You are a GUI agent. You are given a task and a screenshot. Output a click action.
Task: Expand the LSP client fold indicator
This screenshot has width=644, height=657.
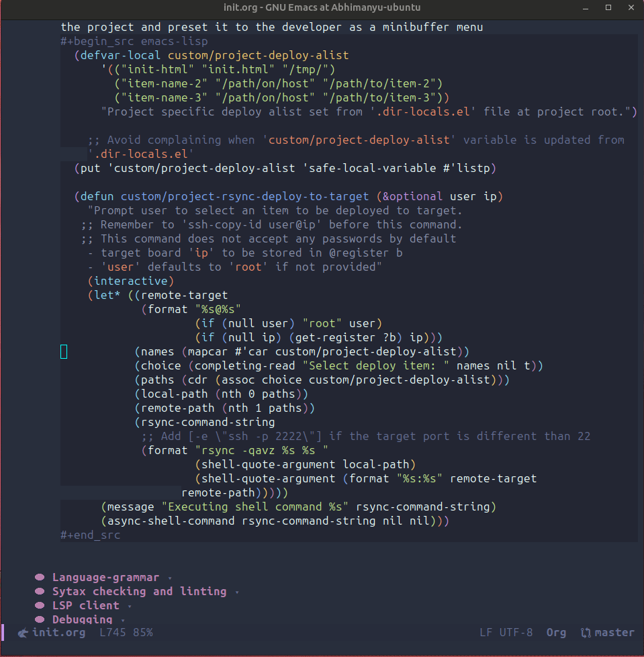(x=130, y=607)
